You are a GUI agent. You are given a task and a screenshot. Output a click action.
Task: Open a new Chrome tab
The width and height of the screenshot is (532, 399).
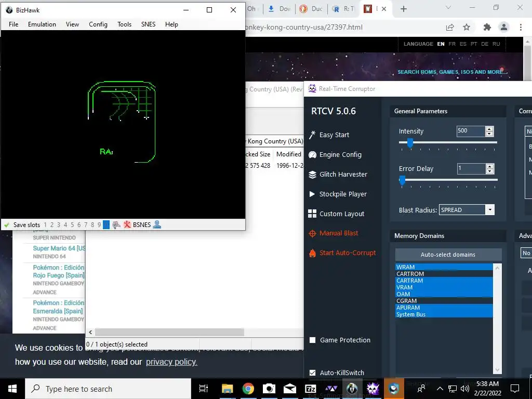[x=403, y=9]
